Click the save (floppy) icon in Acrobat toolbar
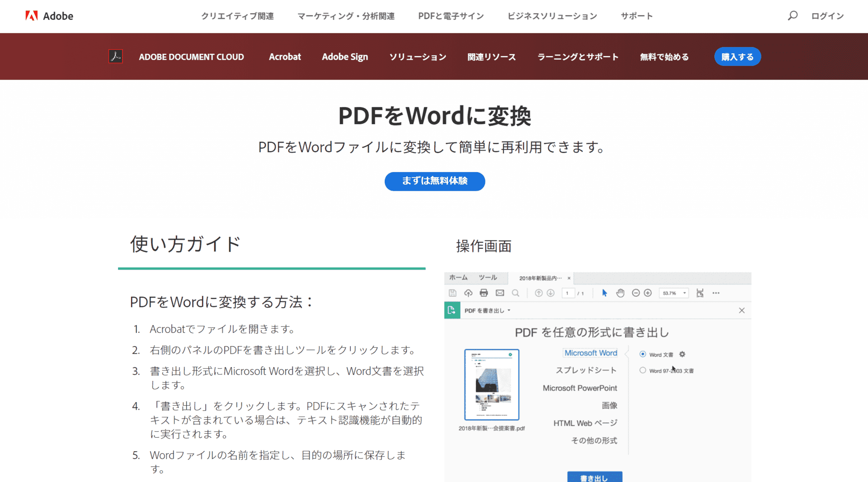 [453, 293]
